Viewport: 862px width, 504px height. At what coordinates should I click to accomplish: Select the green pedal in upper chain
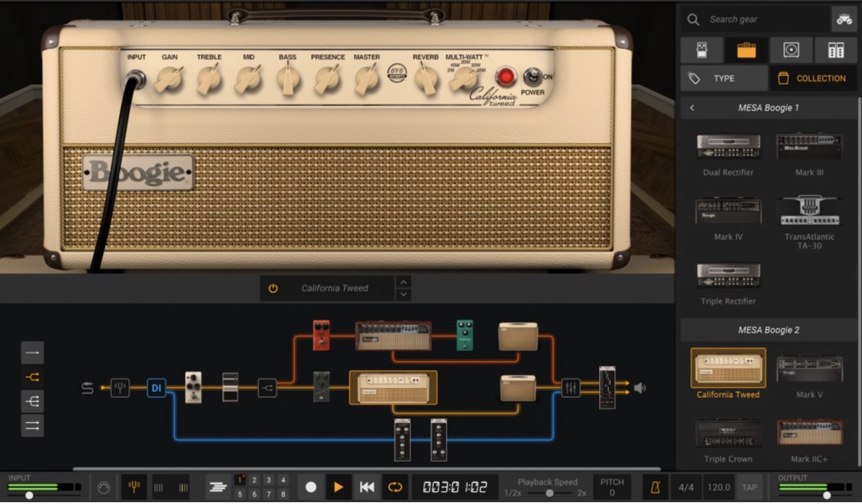click(x=465, y=336)
